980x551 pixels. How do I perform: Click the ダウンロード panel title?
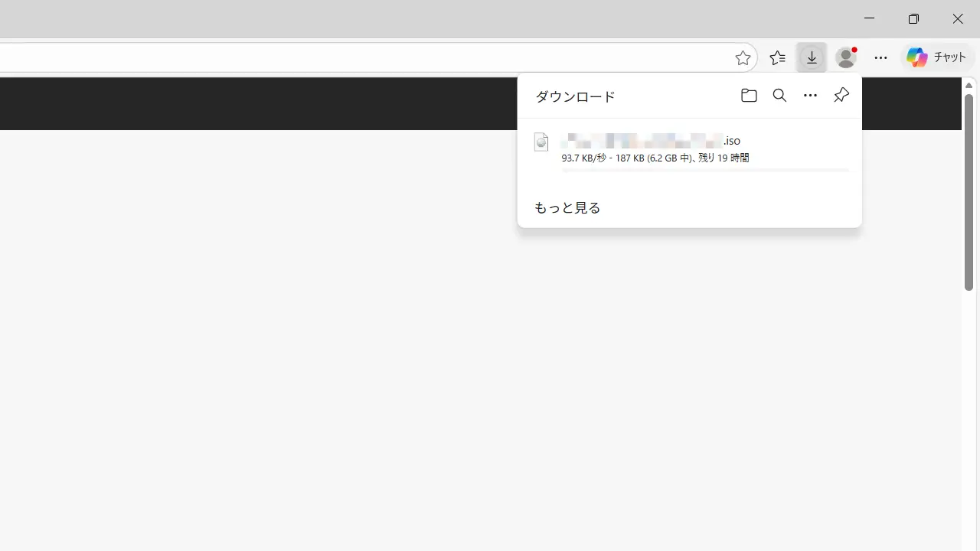coord(574,96)
